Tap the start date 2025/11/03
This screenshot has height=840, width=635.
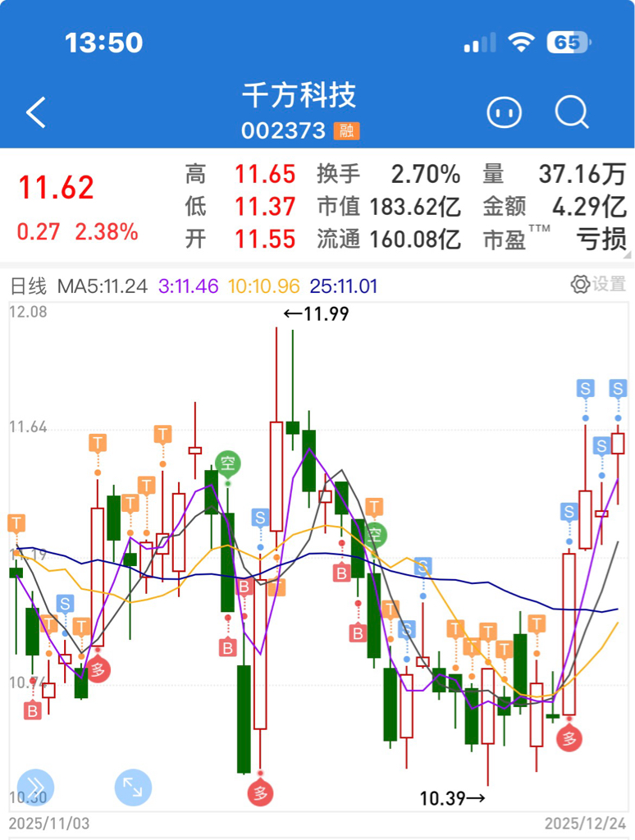[49, 824]
